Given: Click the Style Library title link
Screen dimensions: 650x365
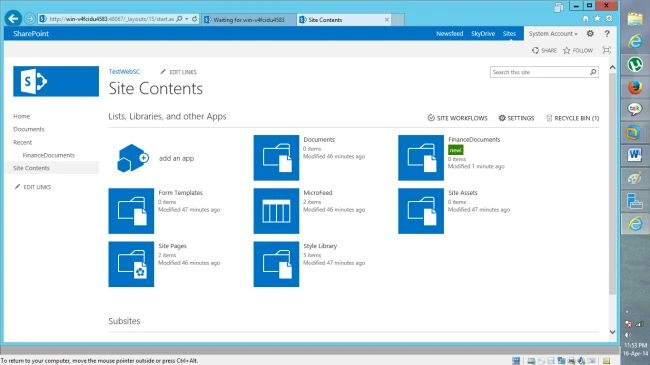Looking at the screenshot, I should click(x=320, y=246).
